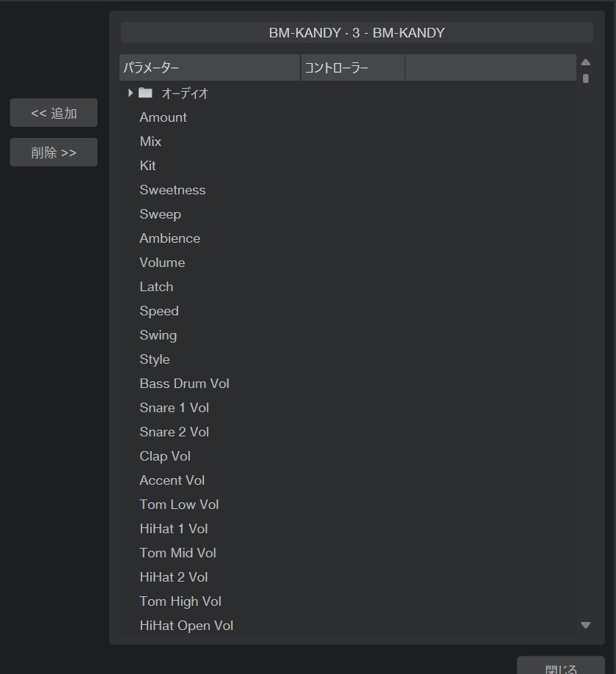Click the 閉じる button

coord(560,667)
